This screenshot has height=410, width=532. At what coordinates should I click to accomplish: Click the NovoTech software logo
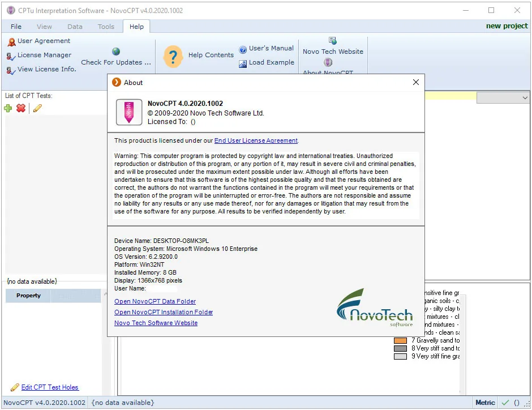point(375,308)
